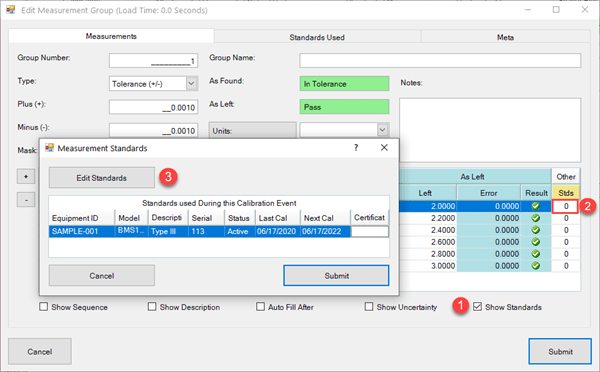Click the Edit Measurement Group window app icon
Image resolution: width=600 pixels, height=372 pixels.
pos(11,10)
